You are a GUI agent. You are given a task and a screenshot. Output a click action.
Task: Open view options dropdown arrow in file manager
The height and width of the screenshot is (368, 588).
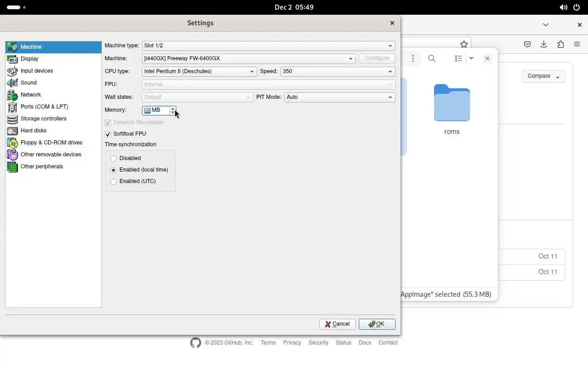click(471, 58)
